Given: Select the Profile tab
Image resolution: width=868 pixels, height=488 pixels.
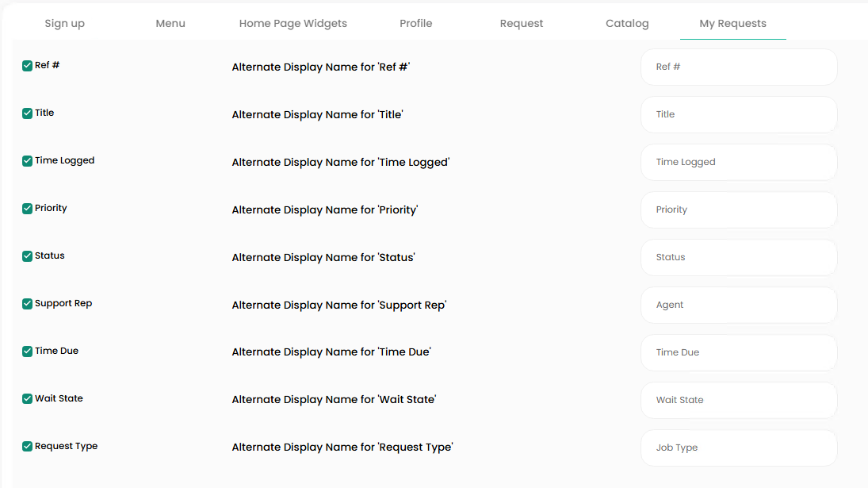Looking at the screenshot, I should (415, 23).
